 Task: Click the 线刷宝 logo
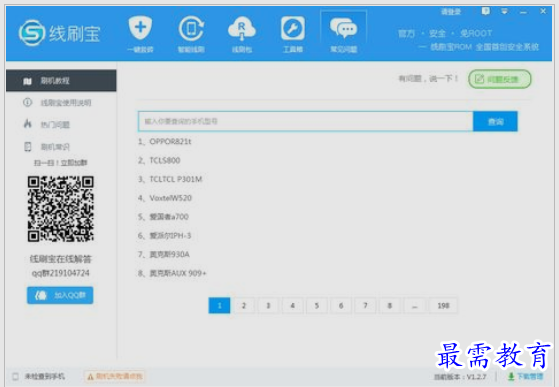click(x=60, y=33)
